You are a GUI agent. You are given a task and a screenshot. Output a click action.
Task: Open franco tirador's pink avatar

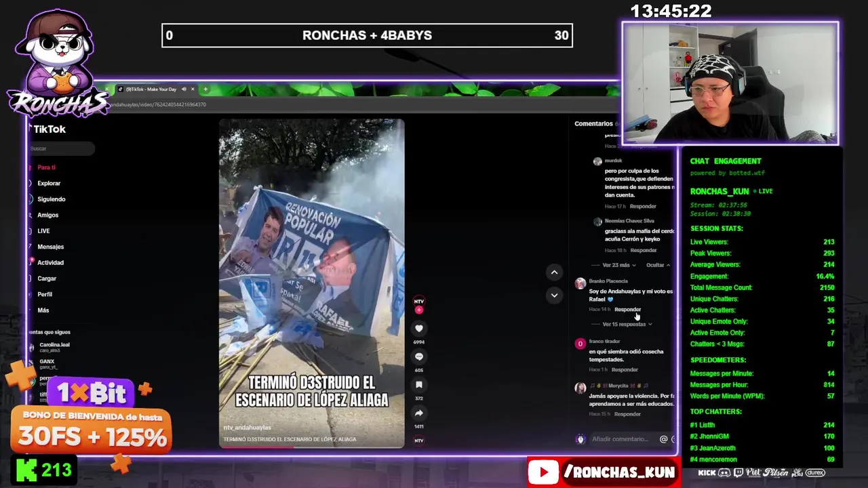coord(580,344)
